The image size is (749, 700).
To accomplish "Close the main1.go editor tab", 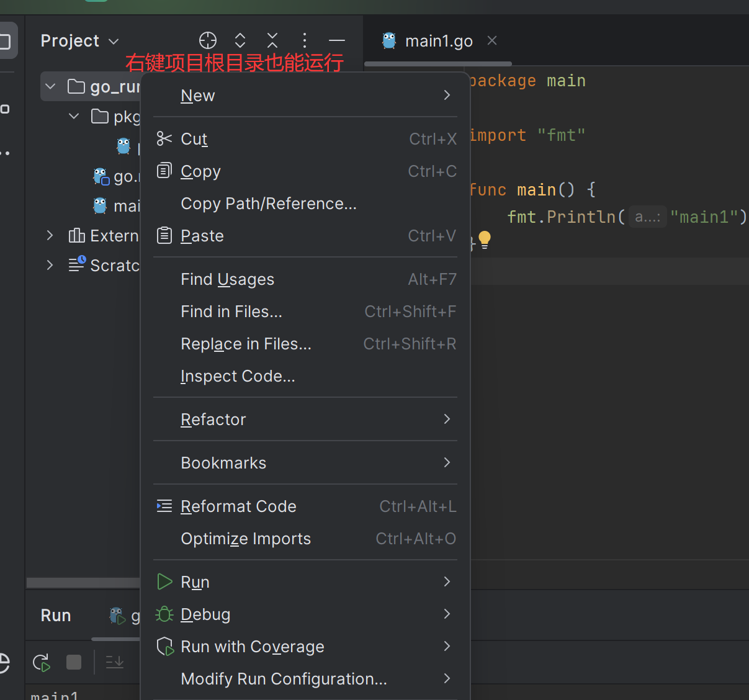I will click(x=492, y=41).
